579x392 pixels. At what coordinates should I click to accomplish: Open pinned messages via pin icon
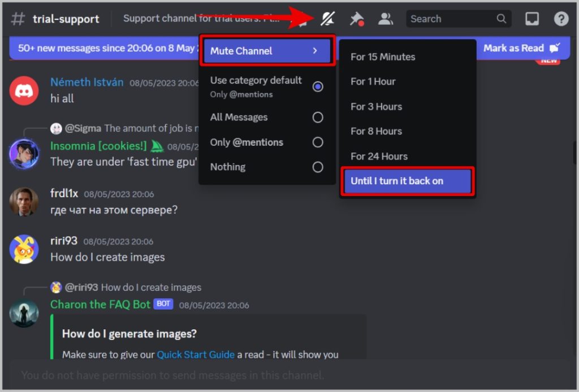coord(356,19)
